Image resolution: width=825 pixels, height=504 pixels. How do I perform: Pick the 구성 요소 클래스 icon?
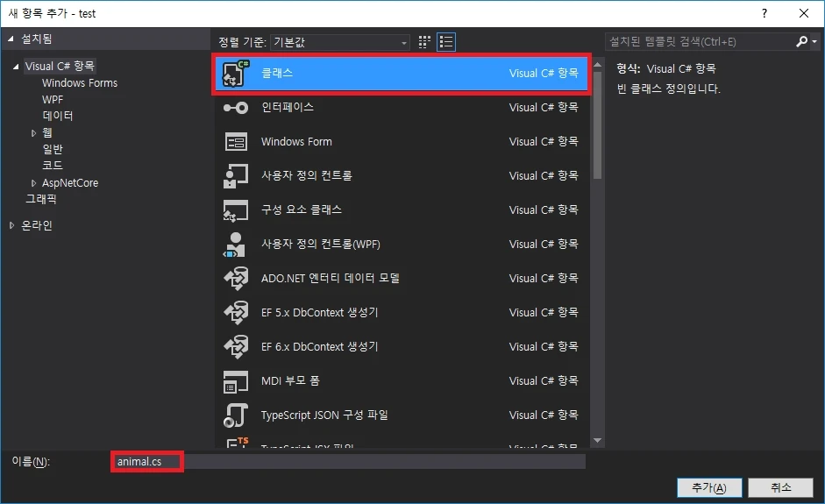click(x=236, y=210)
